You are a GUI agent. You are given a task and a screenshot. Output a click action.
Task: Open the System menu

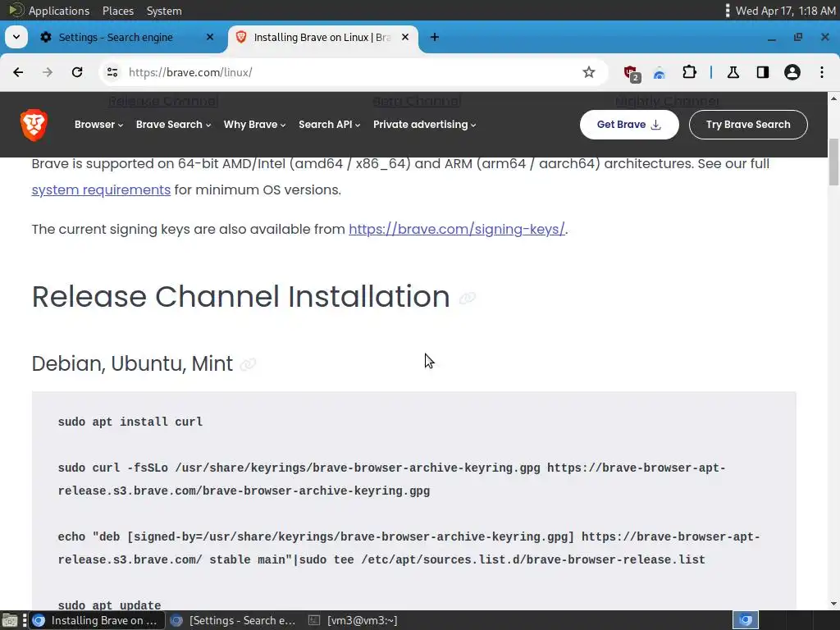(x=164, y=11)
